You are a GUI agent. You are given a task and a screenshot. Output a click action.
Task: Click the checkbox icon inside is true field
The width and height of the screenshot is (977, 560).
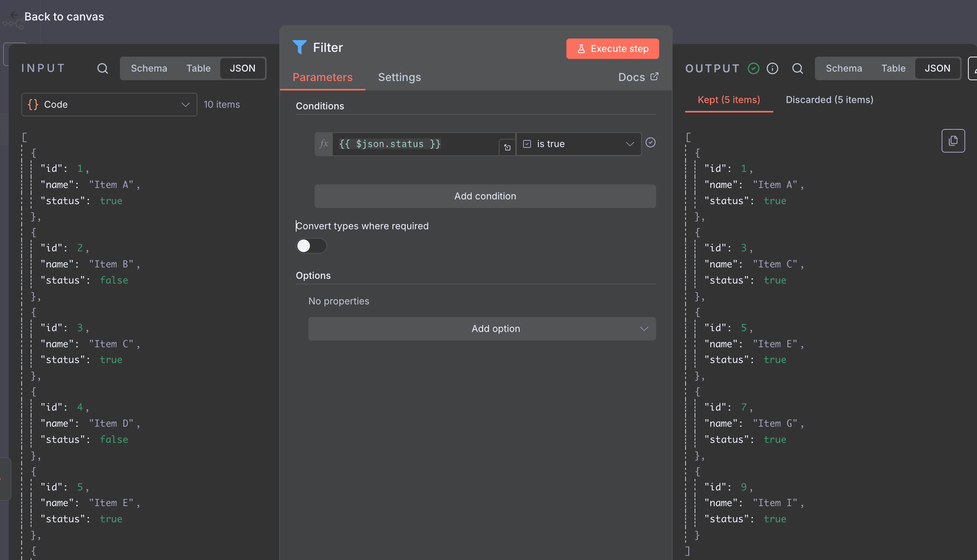coord(527,144)
